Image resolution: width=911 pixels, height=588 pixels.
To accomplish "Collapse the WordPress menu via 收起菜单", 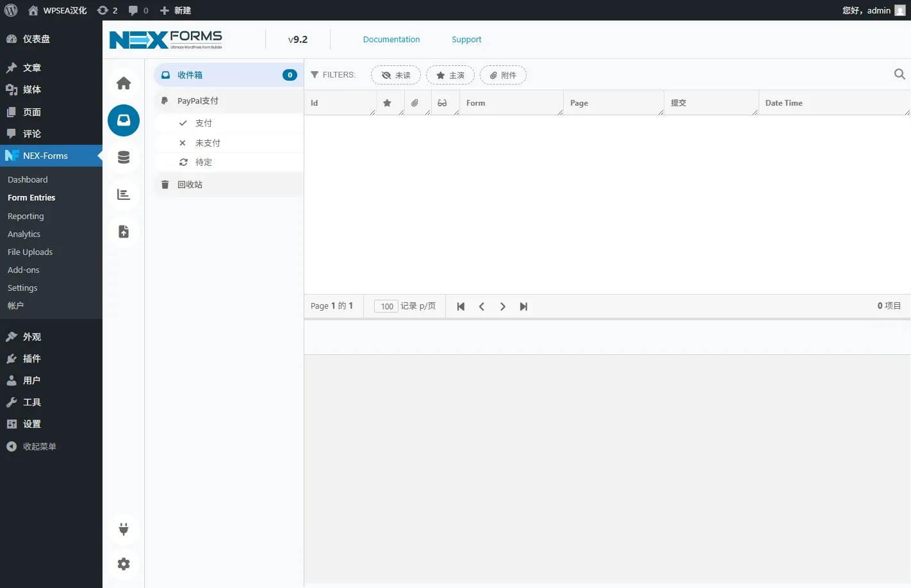I will 39,446.
